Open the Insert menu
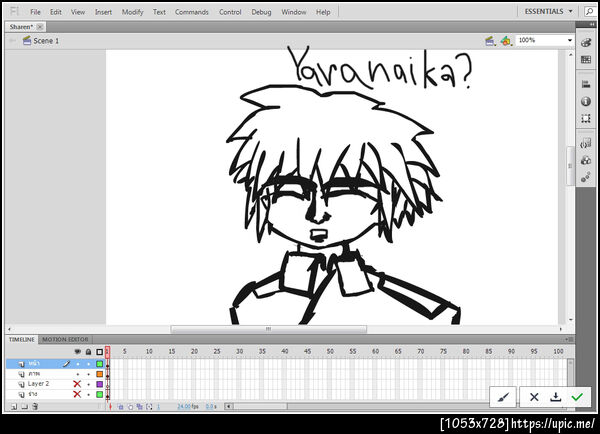Viewport: 600px width, 434px height. [103, 12]
